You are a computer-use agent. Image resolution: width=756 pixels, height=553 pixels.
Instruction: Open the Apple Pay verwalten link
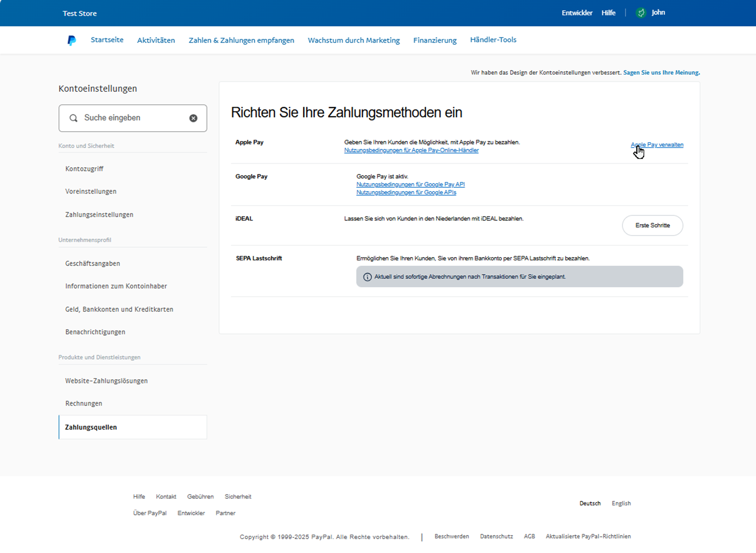point(657,145)
